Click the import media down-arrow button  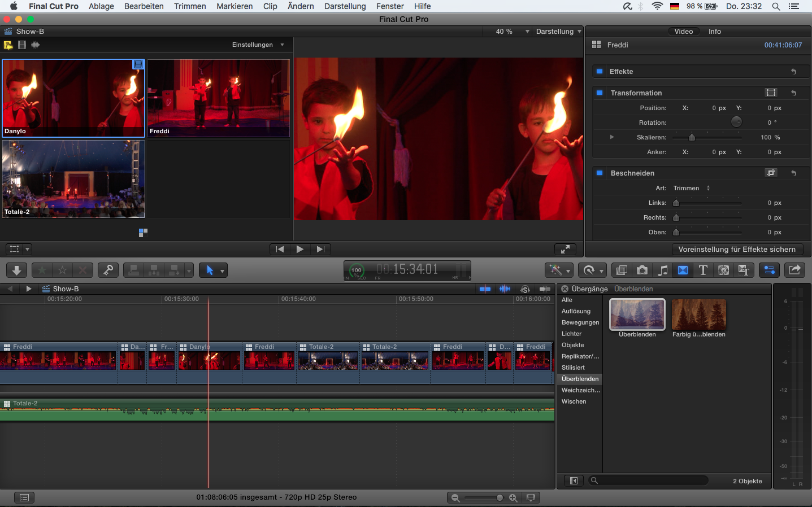[16, 270]
